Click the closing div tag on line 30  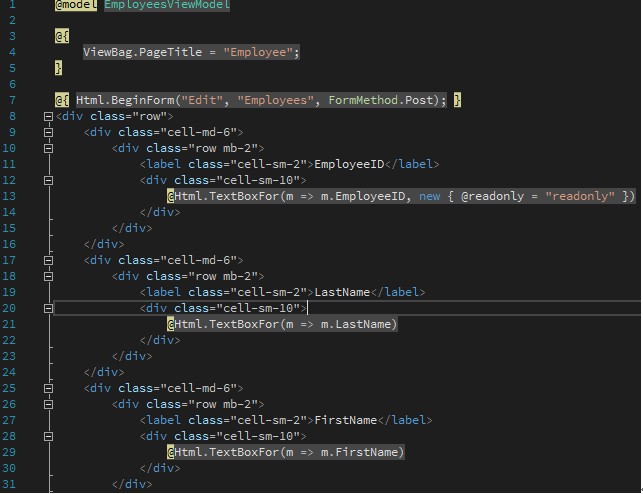click(x=160, y=468)
